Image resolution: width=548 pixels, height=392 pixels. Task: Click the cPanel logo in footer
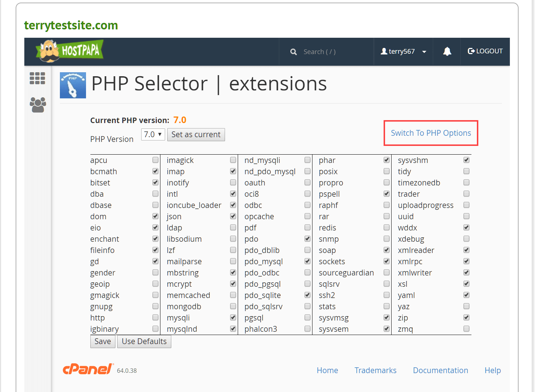pyautogui.click(x=88, y=369)
